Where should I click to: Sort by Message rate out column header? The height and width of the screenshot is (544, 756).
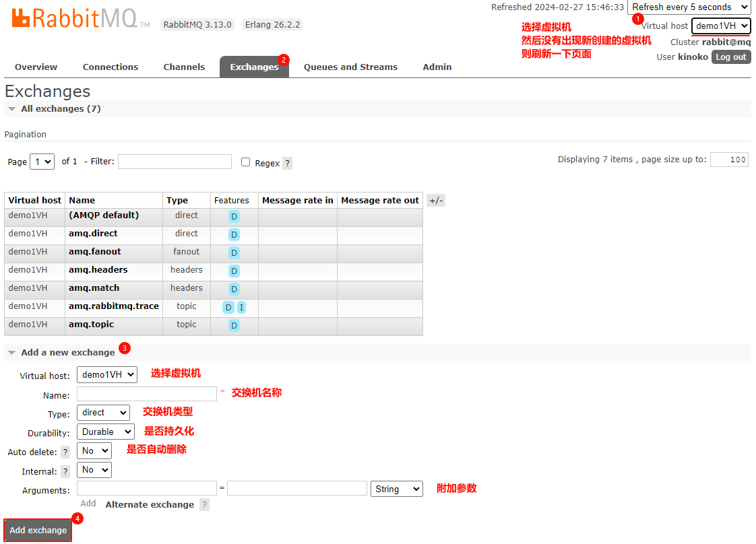point(380,201)
